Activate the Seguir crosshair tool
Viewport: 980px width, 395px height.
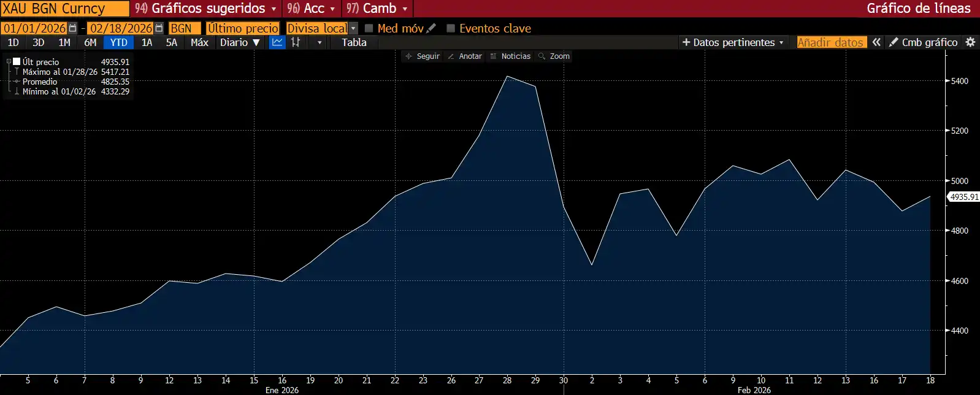[423, 56]
